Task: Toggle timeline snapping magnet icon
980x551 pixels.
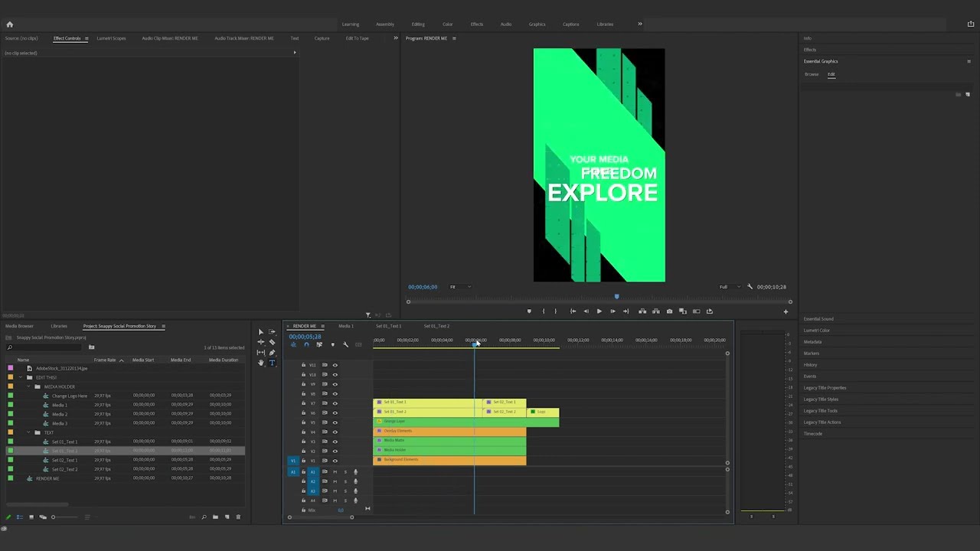Action: tap(306, 345)
